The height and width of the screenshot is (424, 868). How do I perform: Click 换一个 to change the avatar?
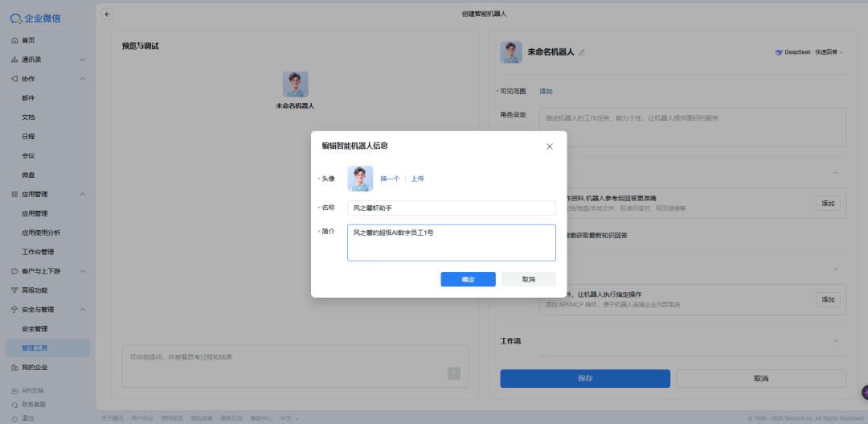point(390,179)
